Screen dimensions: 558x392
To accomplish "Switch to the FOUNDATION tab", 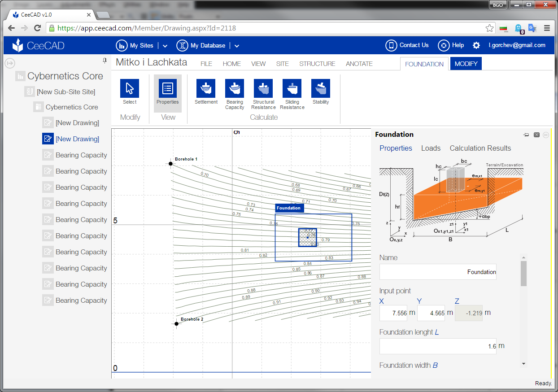I will [x=424, y=64].
